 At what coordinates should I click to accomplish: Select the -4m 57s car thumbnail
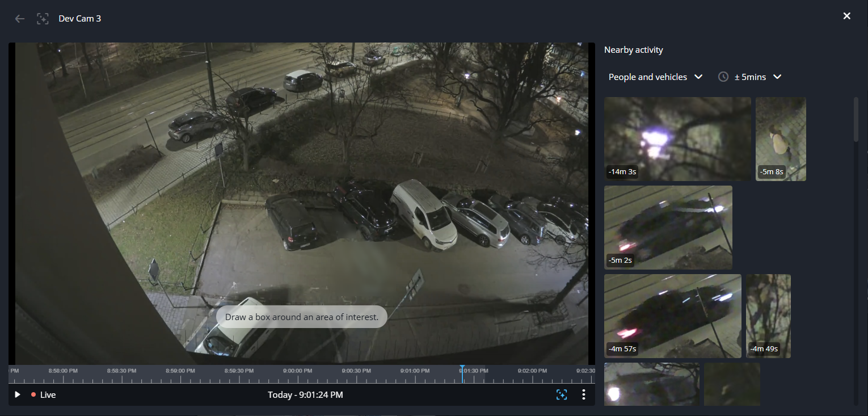(672, 316)
